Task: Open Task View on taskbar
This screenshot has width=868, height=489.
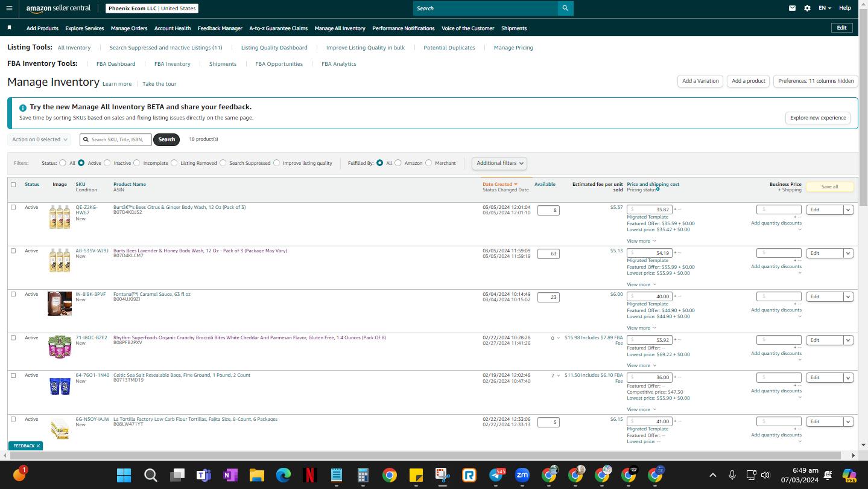Action: pos(177,475)
